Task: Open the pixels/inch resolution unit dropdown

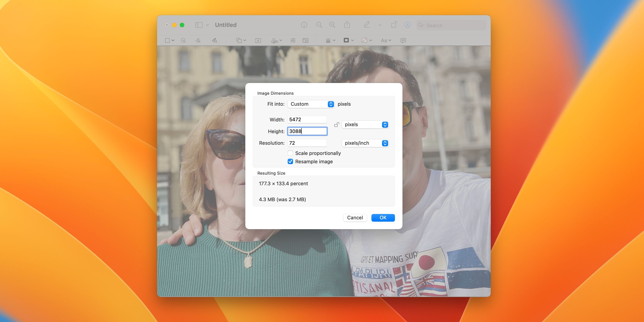Action: [x=365, y=143]
